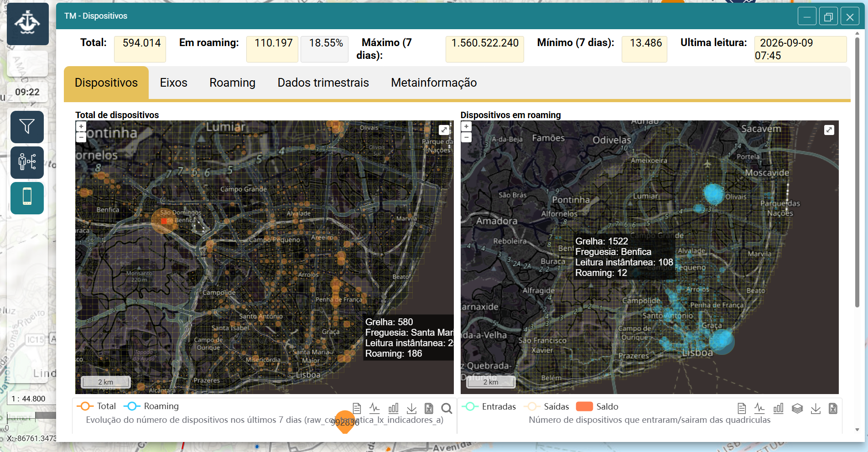Toggle Roaming series in chart legend
This screenshot has width=868, height=452.
coord(151,406)
